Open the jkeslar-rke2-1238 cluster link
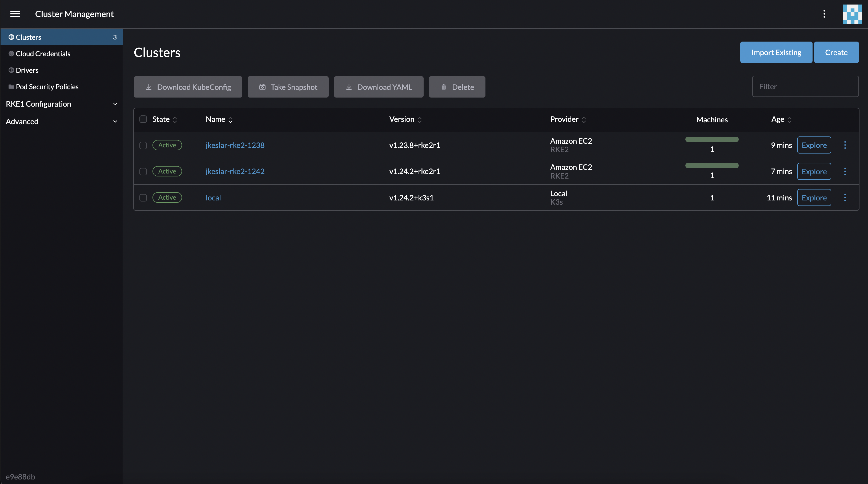 point(235,145)
